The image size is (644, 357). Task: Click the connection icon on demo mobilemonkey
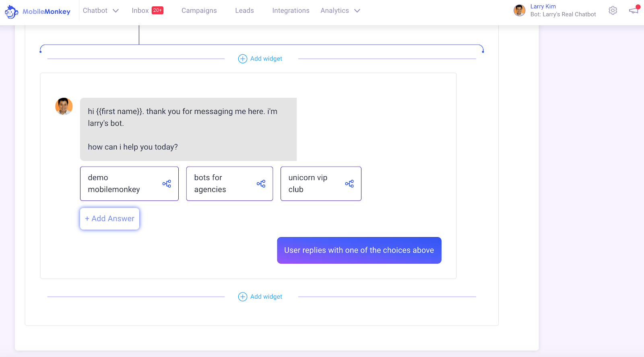click(x=167, y=184)
